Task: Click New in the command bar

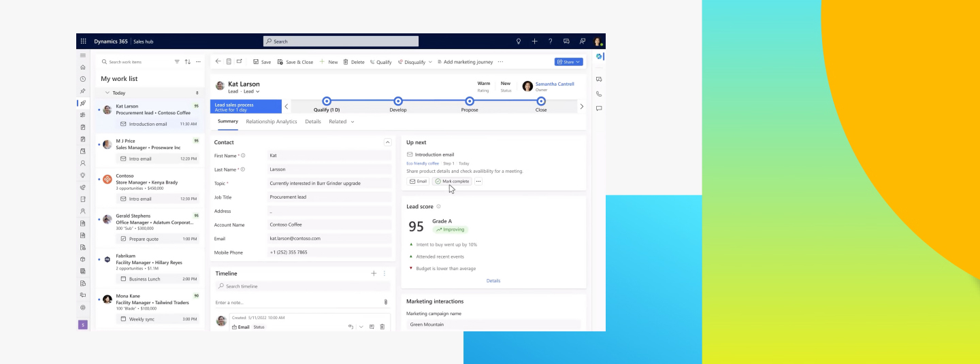Action: (329, 62)
